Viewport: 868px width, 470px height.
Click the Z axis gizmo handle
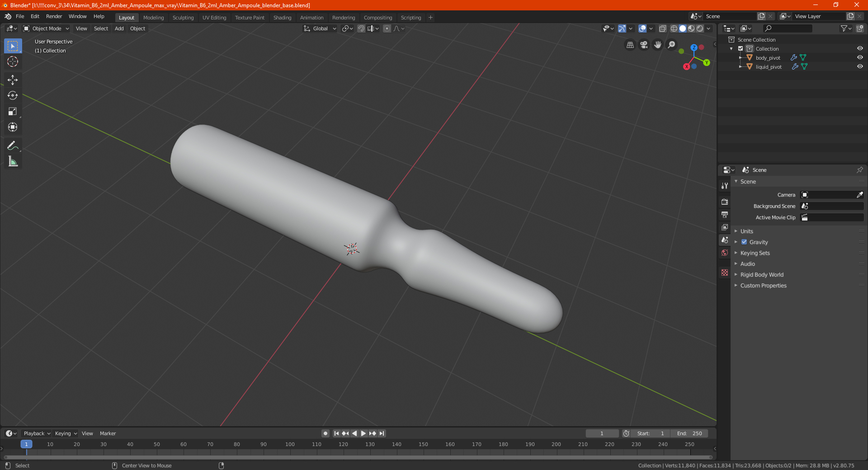[694, 47]
